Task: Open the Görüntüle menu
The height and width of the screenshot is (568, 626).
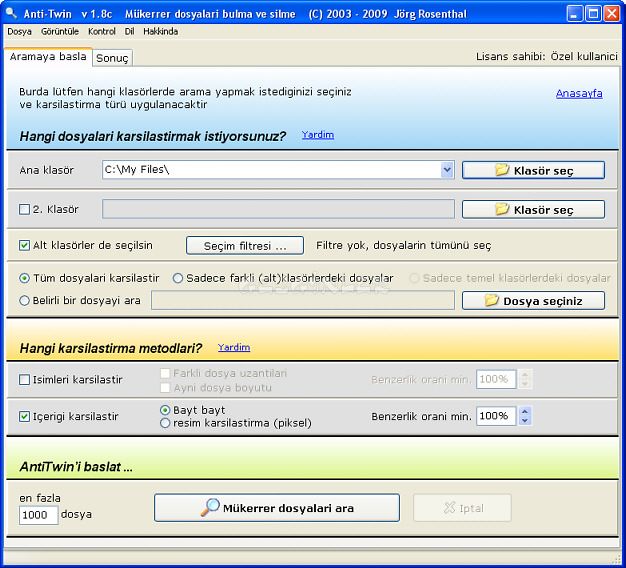Action: [x=60, y=32]
